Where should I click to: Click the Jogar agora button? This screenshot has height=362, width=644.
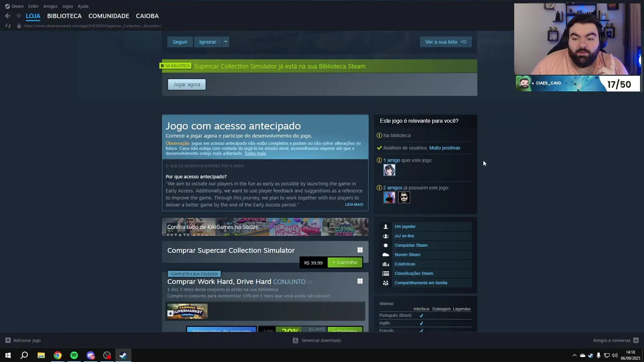[x=187, y=84]
